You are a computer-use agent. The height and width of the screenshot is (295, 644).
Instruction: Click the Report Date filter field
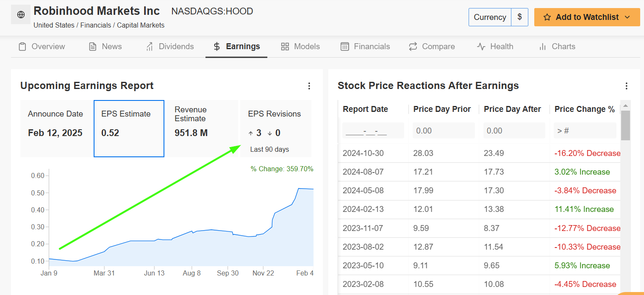click(373, 131)
